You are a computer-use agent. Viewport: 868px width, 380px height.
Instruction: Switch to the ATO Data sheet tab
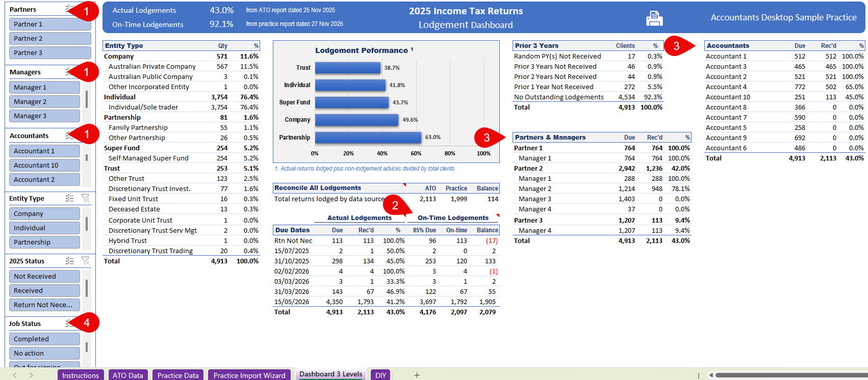tap(127, 375)
